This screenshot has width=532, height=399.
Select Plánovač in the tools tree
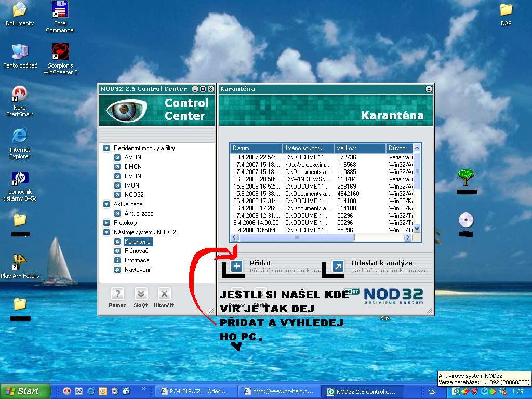(136, 251)
